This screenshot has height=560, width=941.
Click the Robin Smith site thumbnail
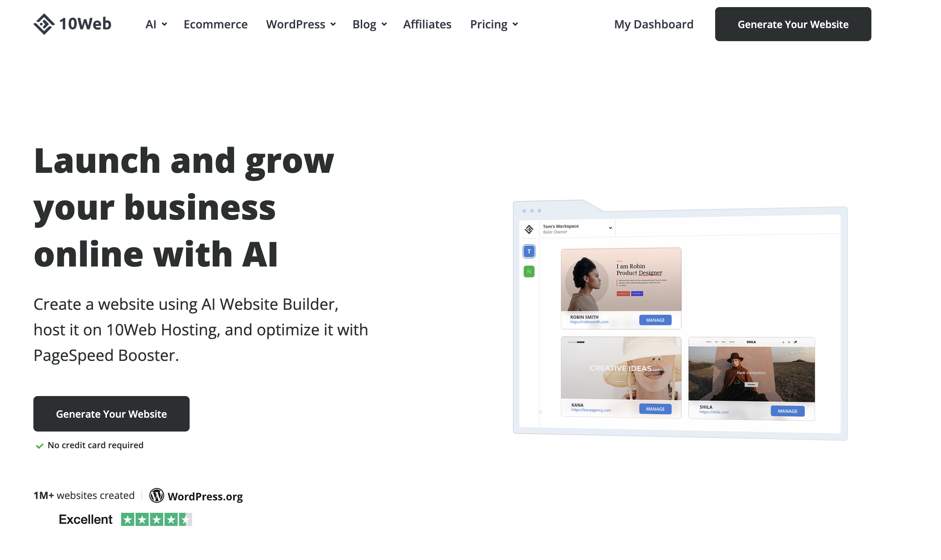(x=621, y=280)
